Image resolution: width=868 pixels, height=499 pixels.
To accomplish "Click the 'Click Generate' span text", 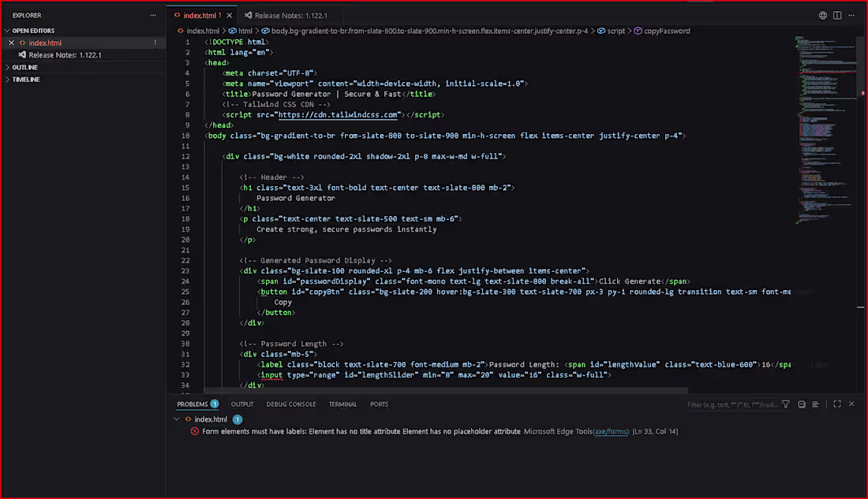I will click(x=630, y=281).
